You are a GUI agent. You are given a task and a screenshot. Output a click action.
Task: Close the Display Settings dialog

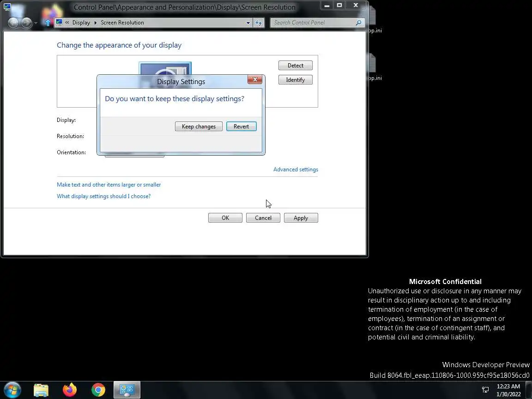point(255,79)
